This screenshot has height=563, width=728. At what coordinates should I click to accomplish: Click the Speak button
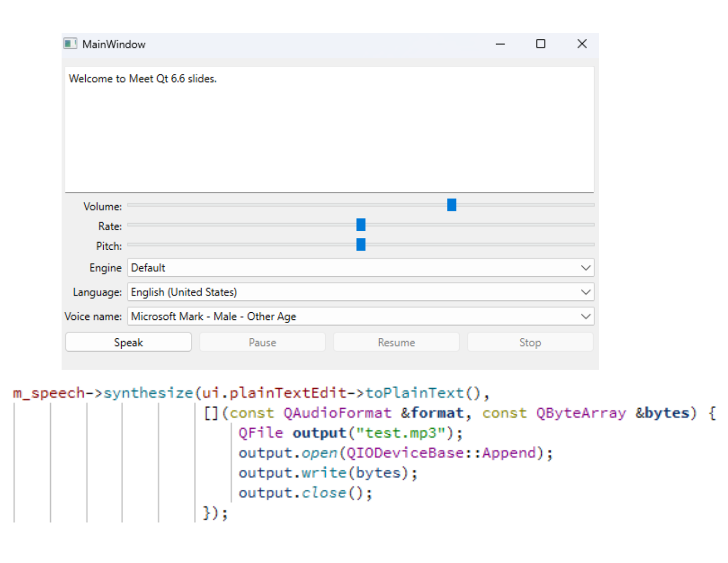pos(128,342)
